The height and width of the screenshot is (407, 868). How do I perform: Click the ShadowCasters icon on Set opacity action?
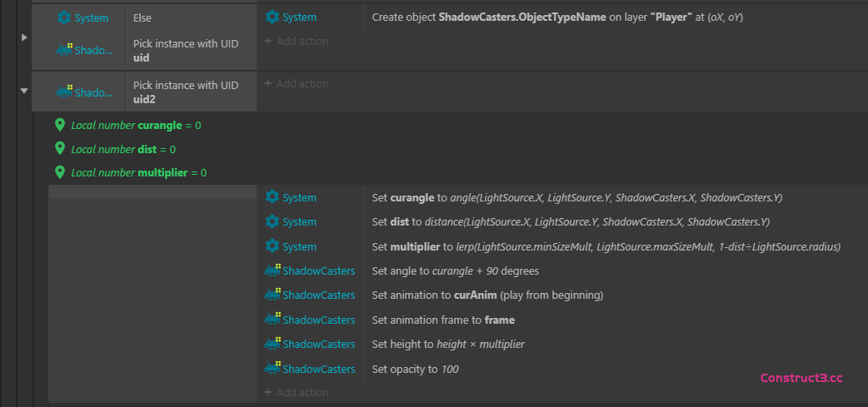coord(272,369)
